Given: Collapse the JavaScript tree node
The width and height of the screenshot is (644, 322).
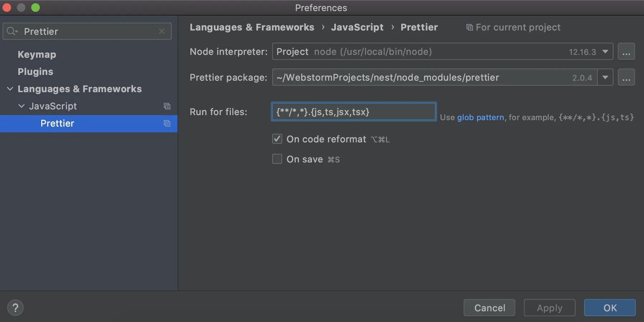Looking at the screenshot, I should point(22,106).
